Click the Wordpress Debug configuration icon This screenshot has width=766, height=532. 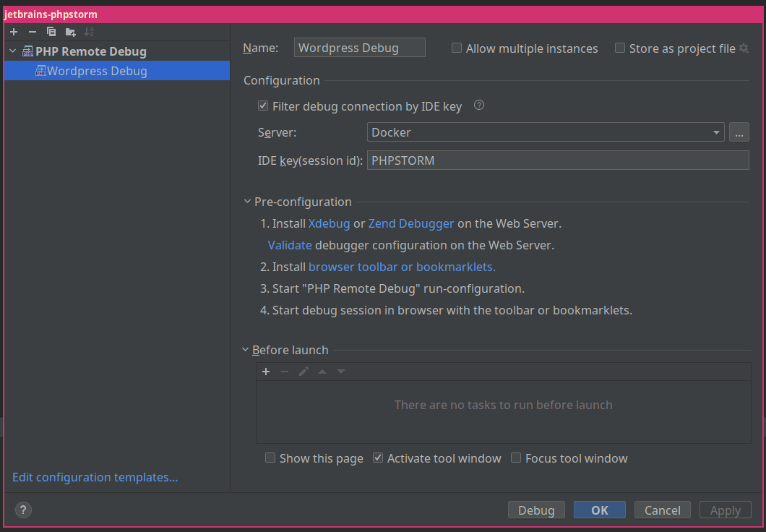coord(40,71)
